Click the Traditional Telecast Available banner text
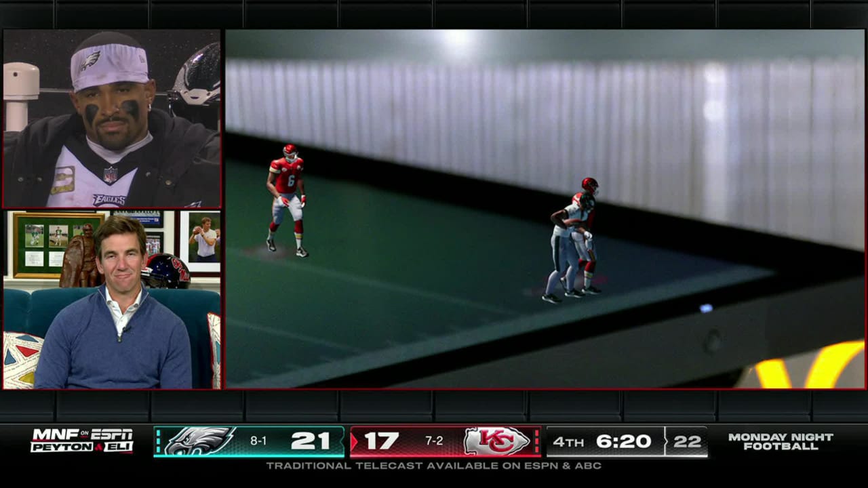 click(434, 466)
